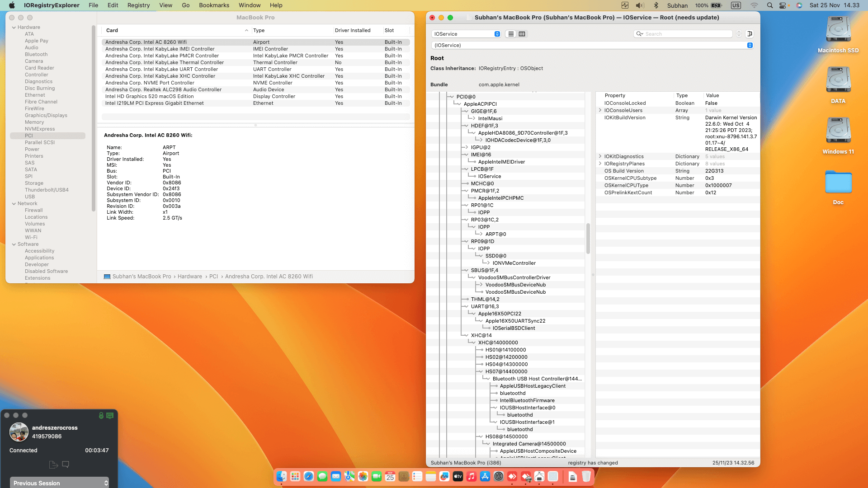Select Bluetooth in the Hardware sidebar
The width and height of the screenshot is (868, 488).
pyautogui.click(x=36, y=55)
